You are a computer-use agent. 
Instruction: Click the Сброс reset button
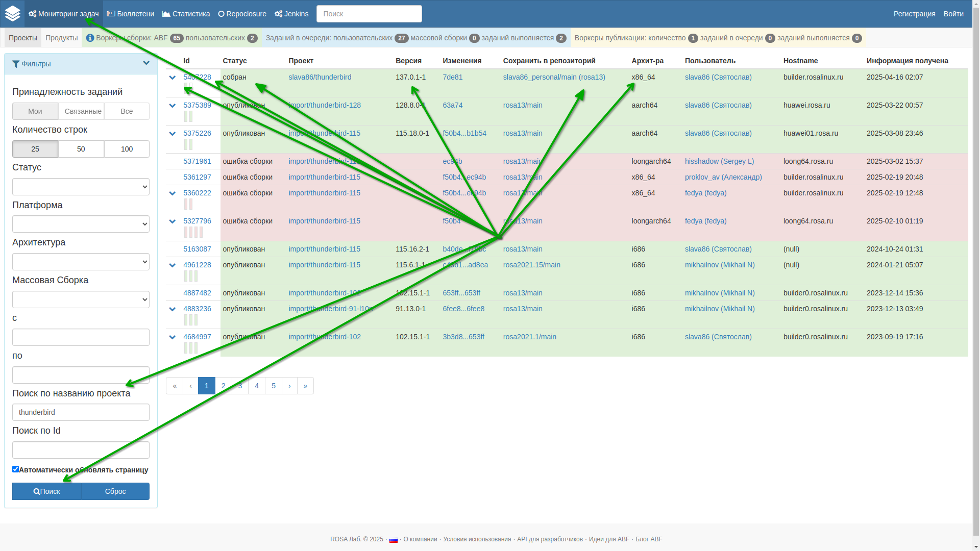115,491
